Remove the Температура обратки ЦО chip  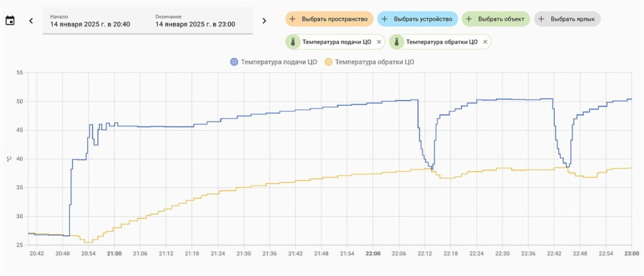(x=484, y=42)
